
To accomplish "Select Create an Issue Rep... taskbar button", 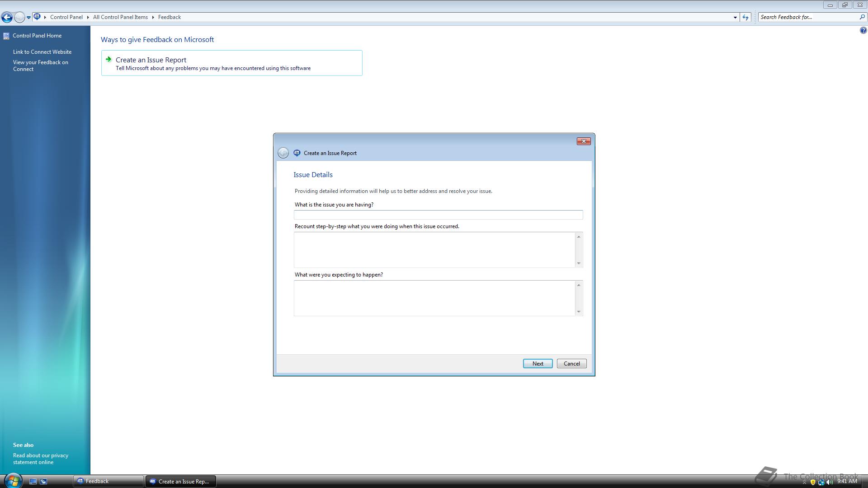I will (180, 481).
